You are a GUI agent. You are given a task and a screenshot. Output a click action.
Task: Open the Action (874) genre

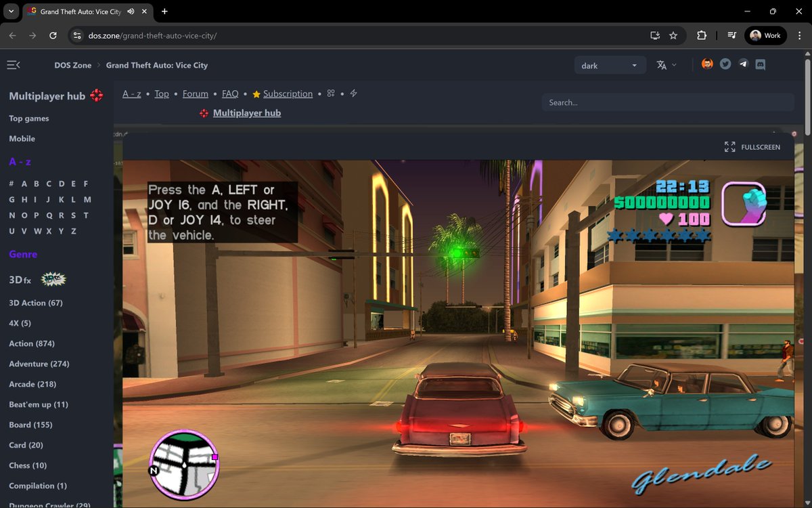pos(32,343)
